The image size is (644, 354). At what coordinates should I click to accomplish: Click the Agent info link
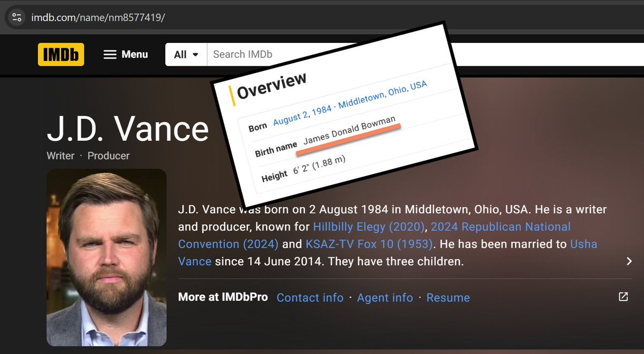(385, 298)
